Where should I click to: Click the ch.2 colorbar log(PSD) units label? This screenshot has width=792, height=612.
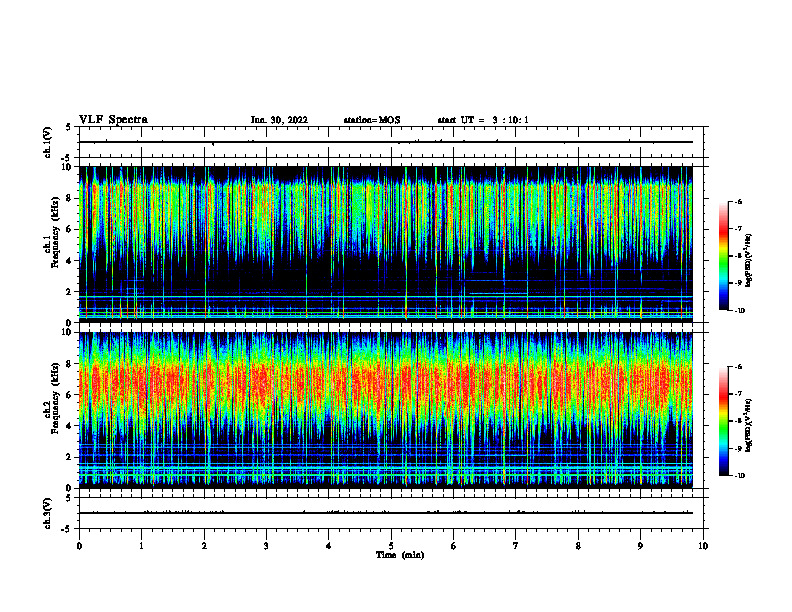pyautogui.click(x=749, y=426)
